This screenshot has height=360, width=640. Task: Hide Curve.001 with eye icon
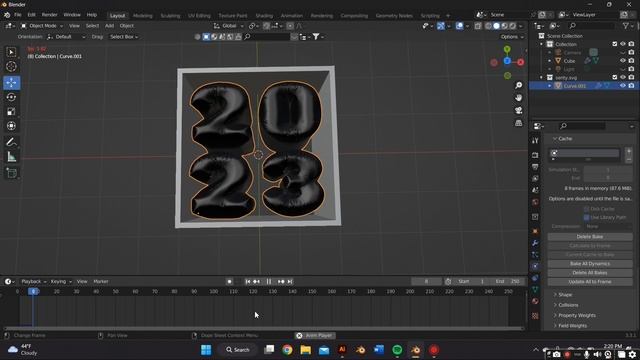click(623, 86)
